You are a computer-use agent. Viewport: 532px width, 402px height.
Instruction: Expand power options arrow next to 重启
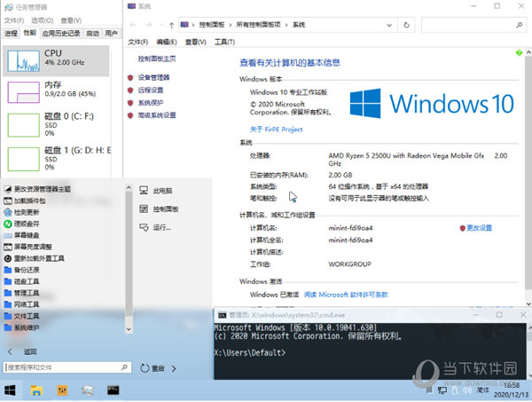(x=174, y=369)
